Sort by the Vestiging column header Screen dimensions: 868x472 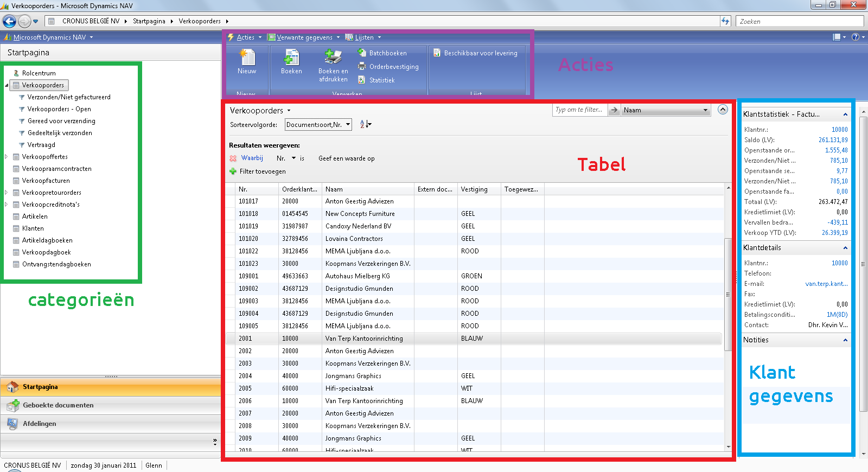479,189
